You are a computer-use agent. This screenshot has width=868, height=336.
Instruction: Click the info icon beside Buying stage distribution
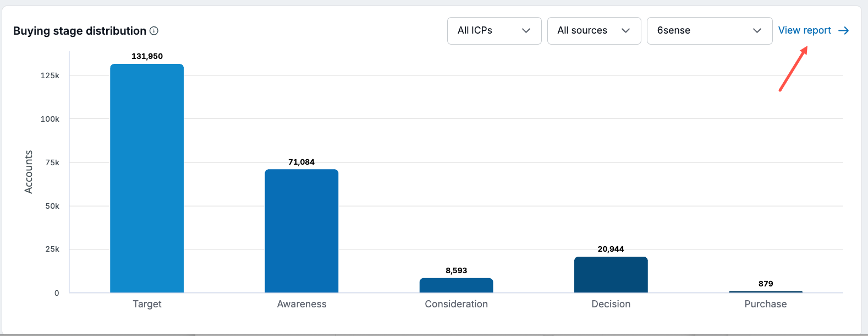click(x=154, y=31)
